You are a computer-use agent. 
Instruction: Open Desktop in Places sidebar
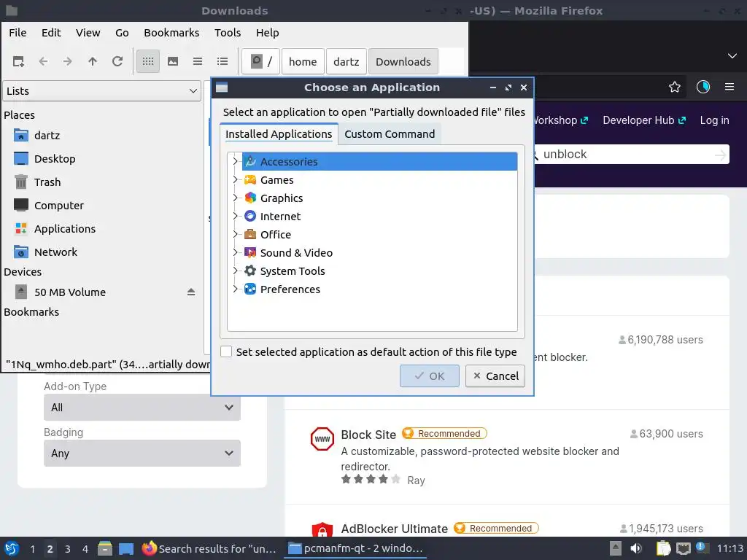coord(55,158)
